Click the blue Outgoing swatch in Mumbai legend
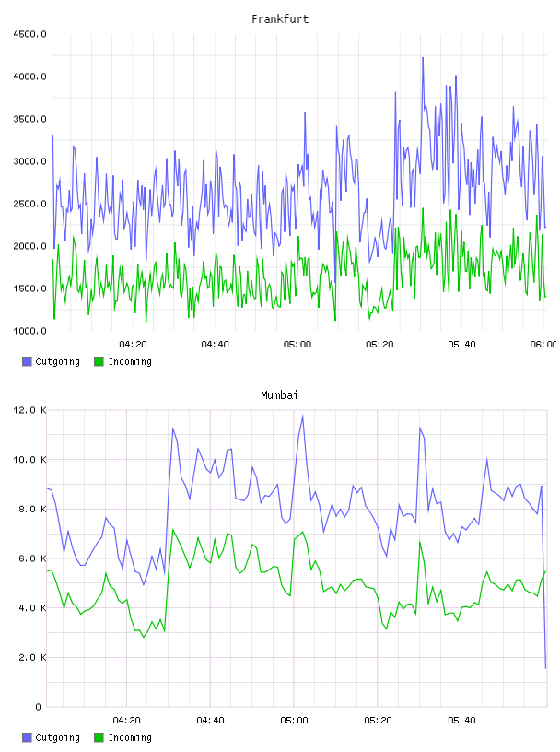The height and width of the screenshot is (752, 560). click(x=27, y=737)
